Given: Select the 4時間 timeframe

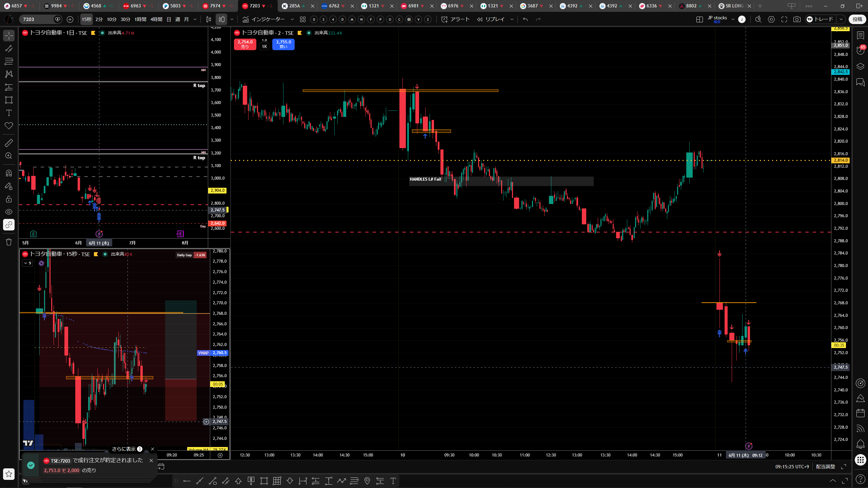Looking at the screenshot, I should pyautogui.click(x=156, y=19).
